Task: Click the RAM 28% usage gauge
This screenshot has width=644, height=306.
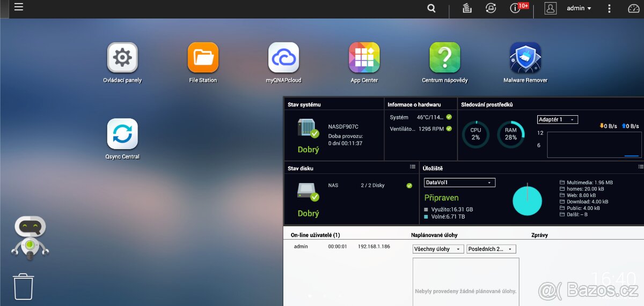Action: tap(511, 134)
